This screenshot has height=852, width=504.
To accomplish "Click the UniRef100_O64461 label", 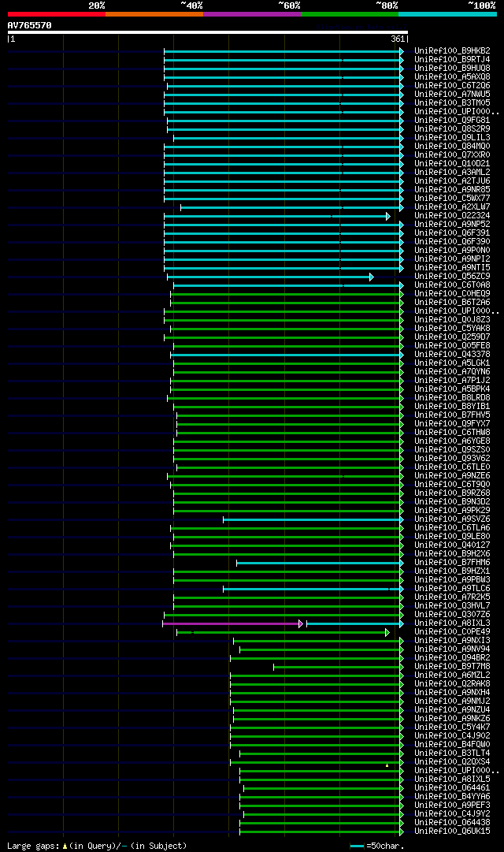I will (x=452, y=788).
